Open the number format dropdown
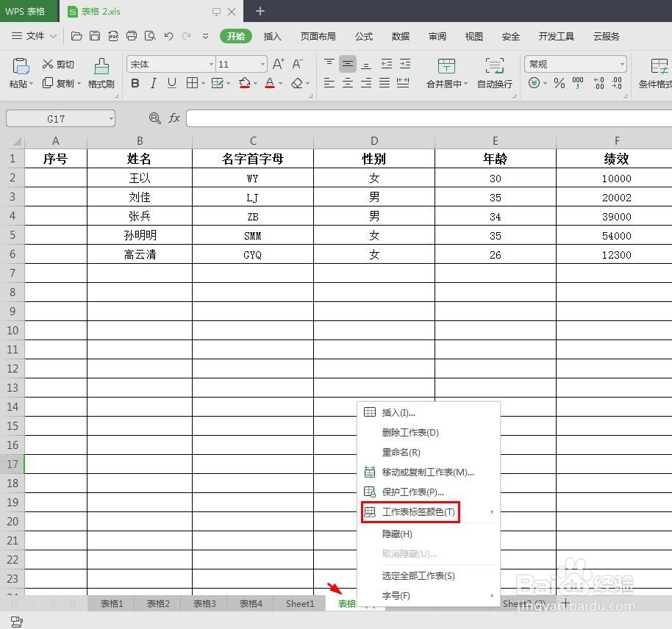672x629 pixels. point(622,64)
